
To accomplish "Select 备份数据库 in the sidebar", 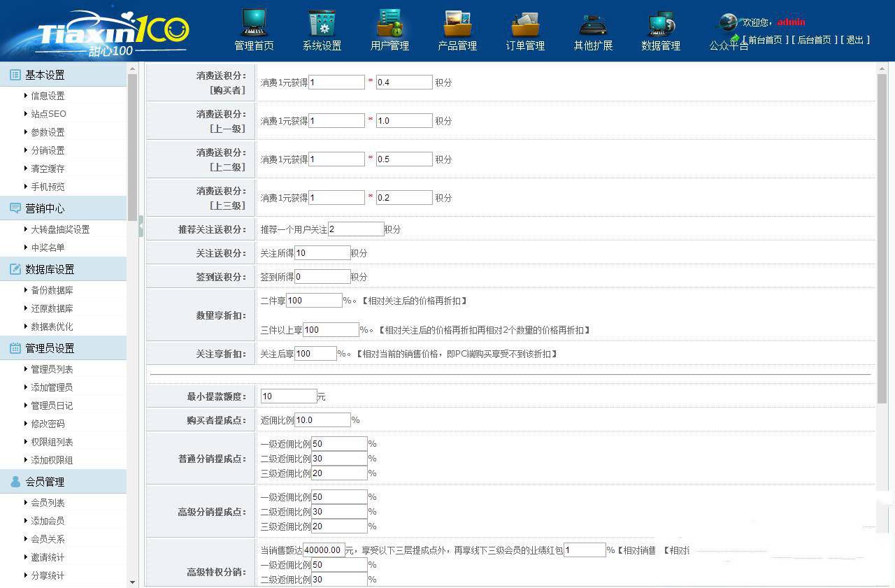I will click(x=52, y=290).
